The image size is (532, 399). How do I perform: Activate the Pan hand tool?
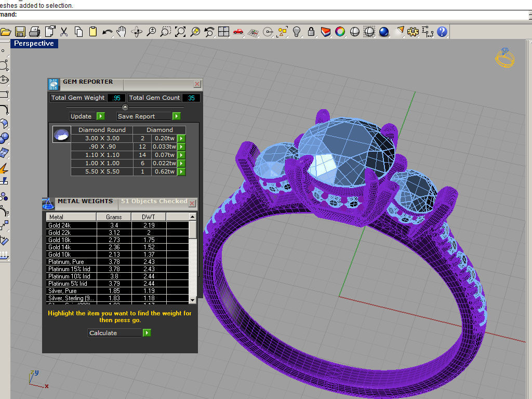point(121,32)
